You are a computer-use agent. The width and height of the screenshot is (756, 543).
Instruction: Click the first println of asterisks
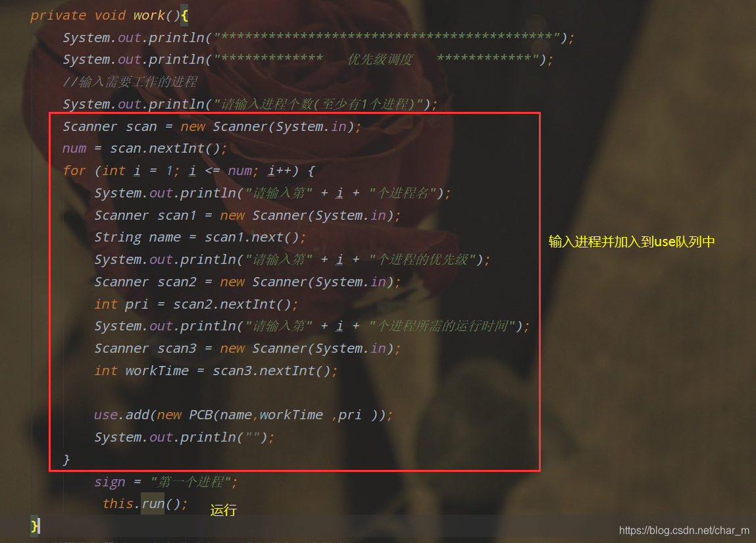(318, 38)
